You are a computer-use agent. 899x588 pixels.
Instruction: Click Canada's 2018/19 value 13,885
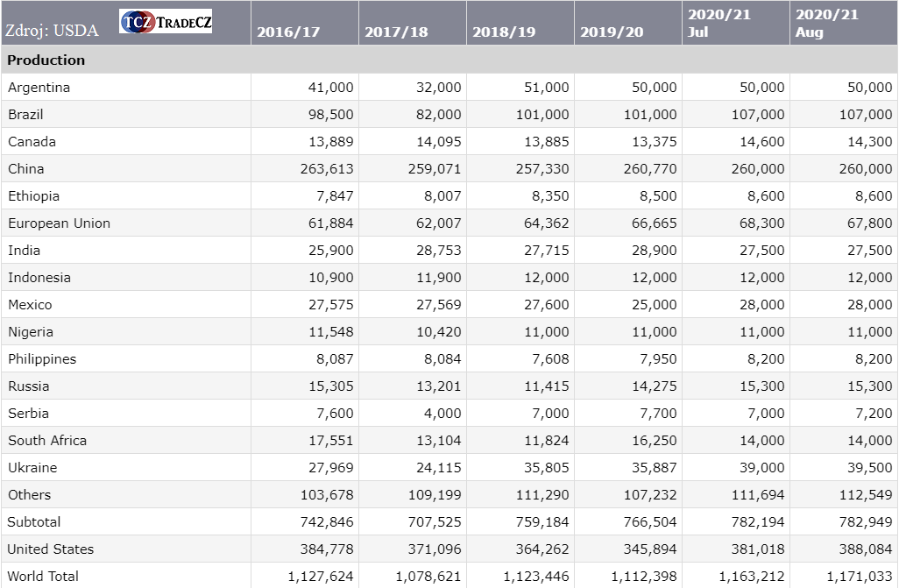tap(543, 142)
